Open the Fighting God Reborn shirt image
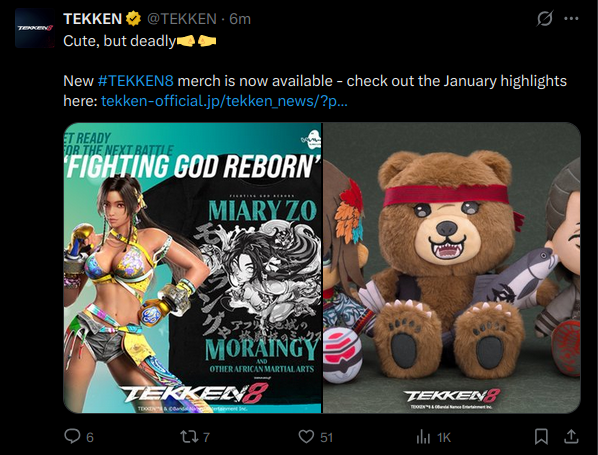Screen dimensions: 598x455 pos(193,268)
